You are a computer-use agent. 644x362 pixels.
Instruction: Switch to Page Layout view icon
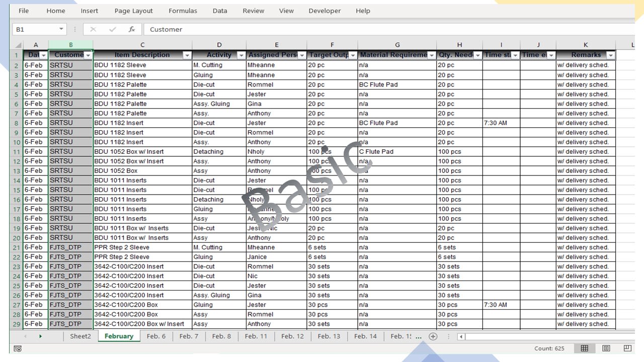(x=606, y=348)
